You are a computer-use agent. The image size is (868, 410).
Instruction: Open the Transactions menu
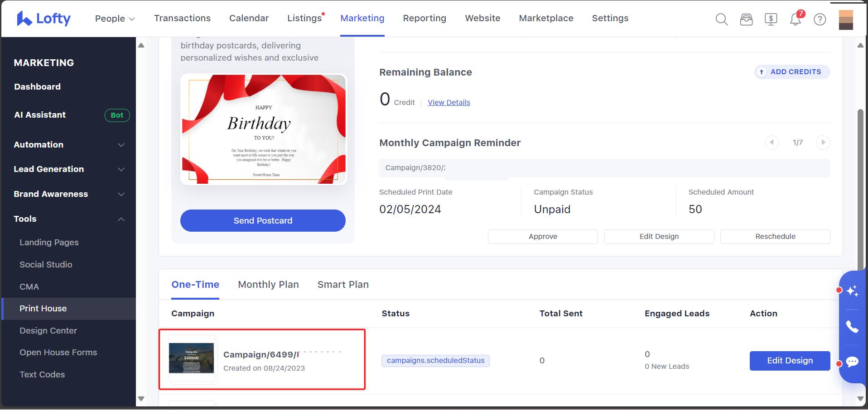182,18
